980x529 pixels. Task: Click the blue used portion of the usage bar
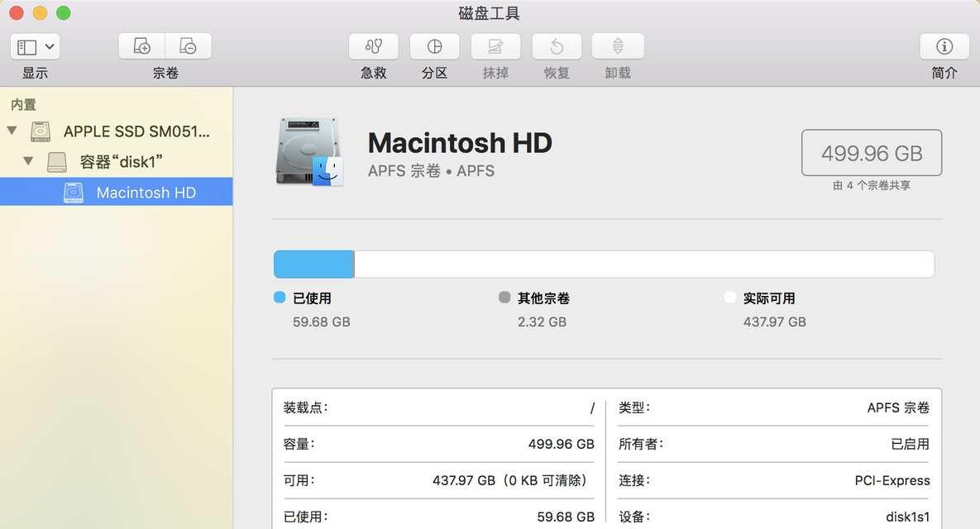pos(314,264)
